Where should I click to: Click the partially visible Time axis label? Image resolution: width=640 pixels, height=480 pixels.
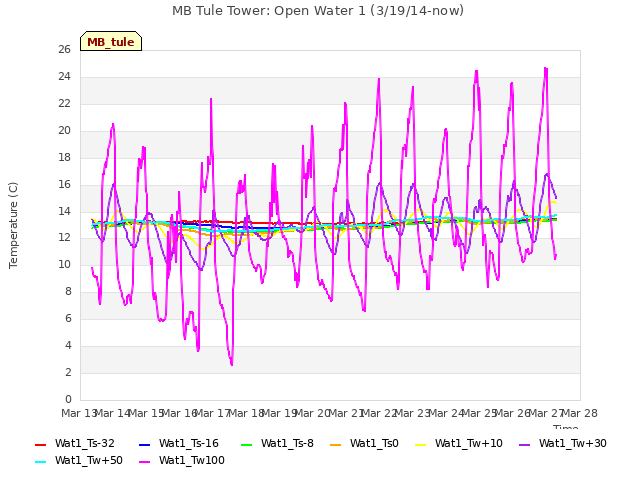click(566, 427)
